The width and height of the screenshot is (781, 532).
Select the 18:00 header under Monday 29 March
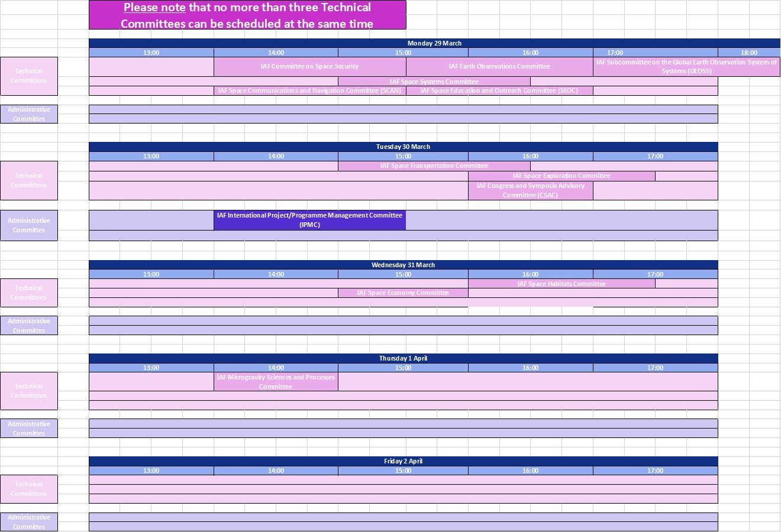(749, 53)
